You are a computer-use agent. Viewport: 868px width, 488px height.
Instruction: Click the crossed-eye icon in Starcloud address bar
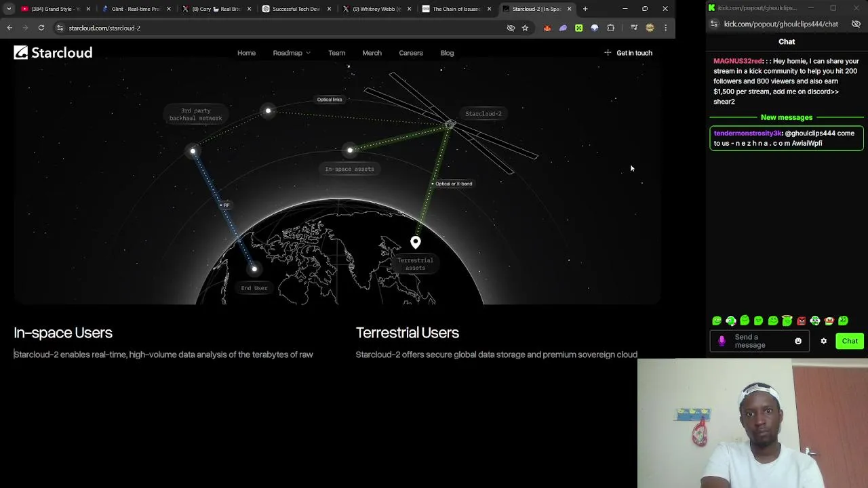click(511, 28)
